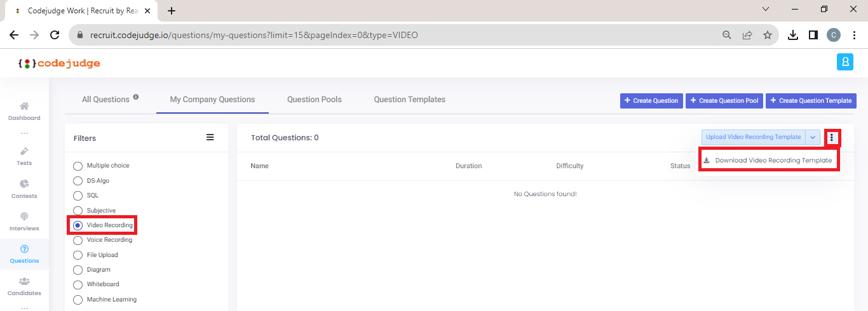Viewport: 868px width, 311px height.
Task: Click Create Question button
Action: click(651, 101)
